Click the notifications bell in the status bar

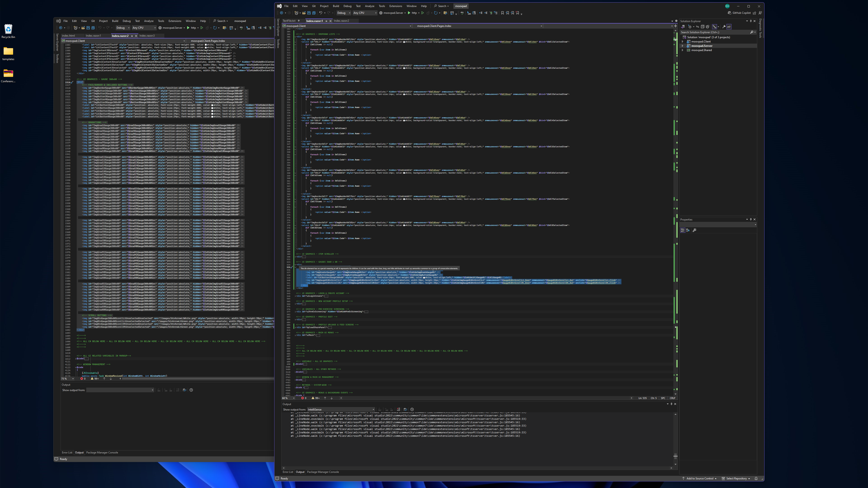tap(756, 478)
